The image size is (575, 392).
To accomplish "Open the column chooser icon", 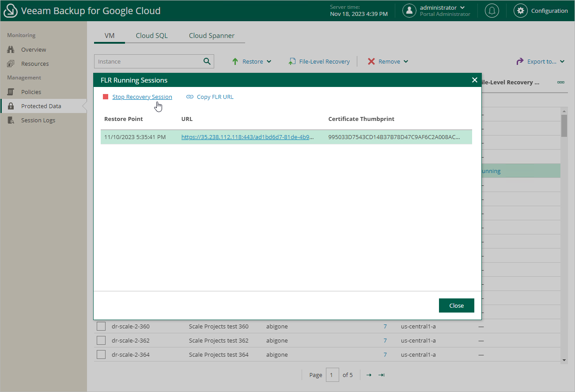I will [x=561, y=82].
